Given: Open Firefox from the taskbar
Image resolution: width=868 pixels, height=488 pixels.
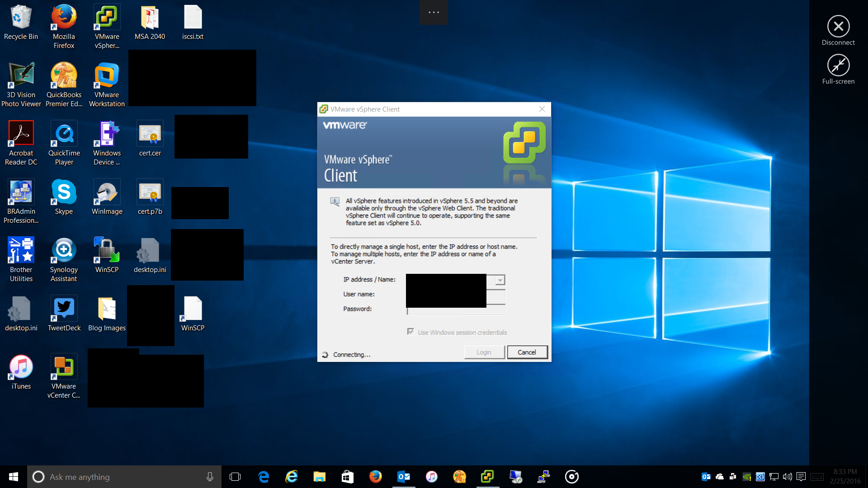Looking at the screenshot, I should tap(376, 477).
